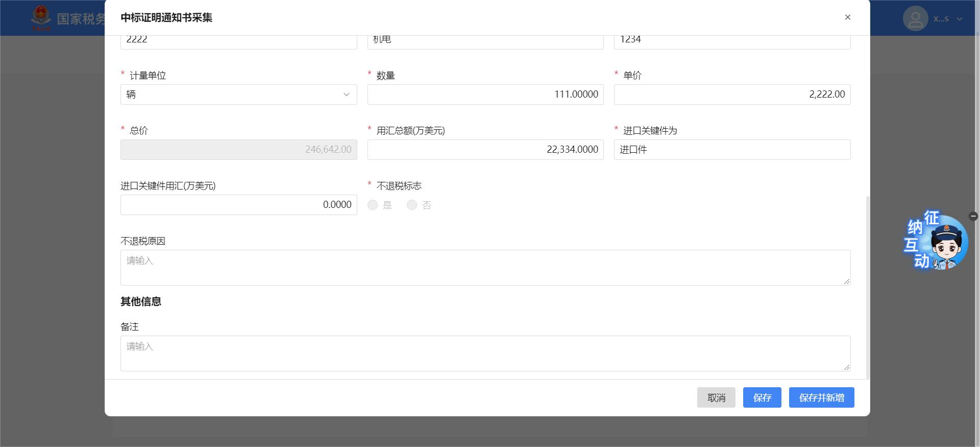980x447 pixels.
Task: Open the 计量单位 dropdown
Action: [238, 95]
